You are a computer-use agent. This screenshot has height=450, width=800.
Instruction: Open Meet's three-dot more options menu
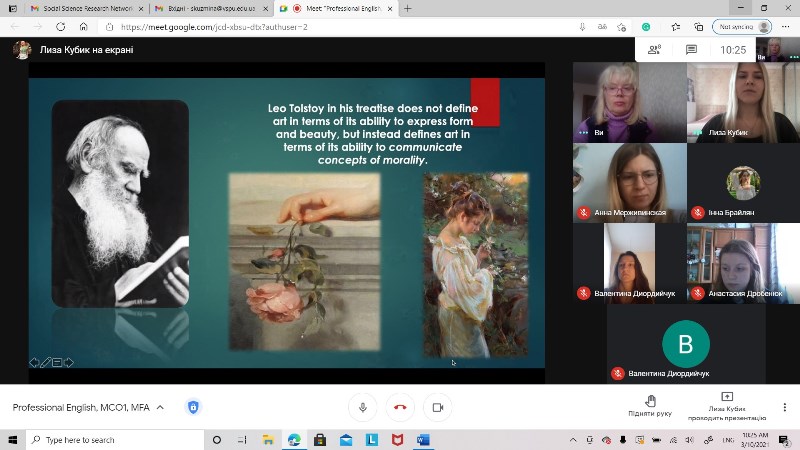coord(785,407)
